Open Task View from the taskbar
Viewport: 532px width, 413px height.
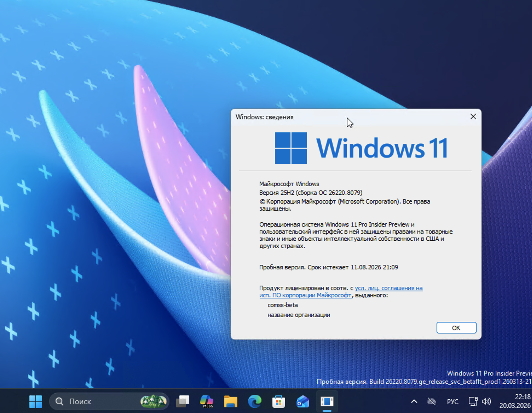coord(183,401)
